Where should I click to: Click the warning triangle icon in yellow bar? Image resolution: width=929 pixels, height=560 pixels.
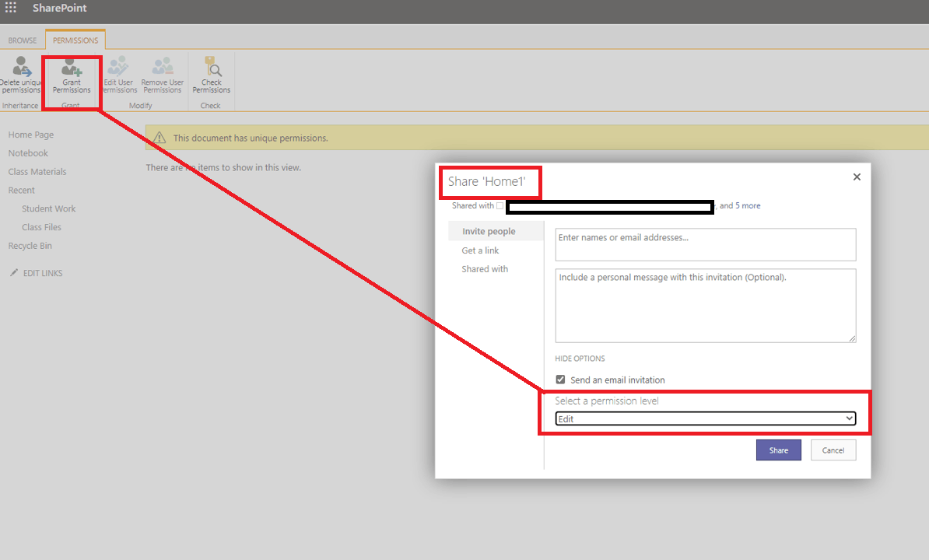[160, 138]
